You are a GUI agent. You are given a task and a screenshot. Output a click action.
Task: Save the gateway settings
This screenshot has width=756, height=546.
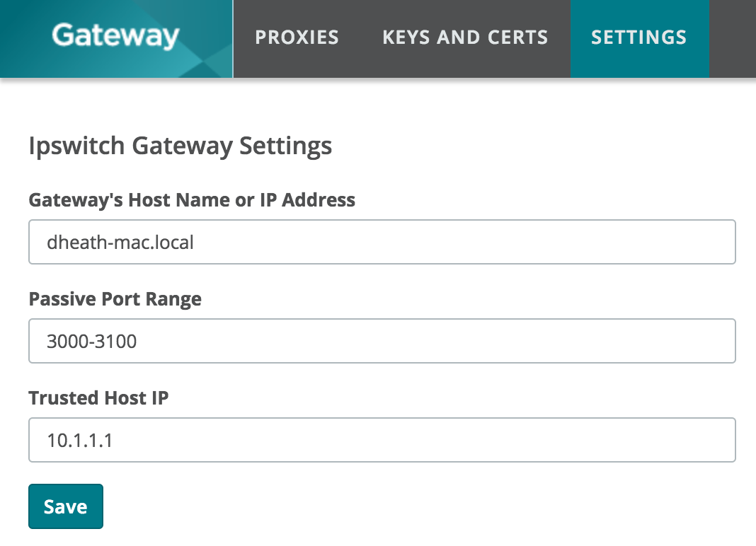point(66,506)
